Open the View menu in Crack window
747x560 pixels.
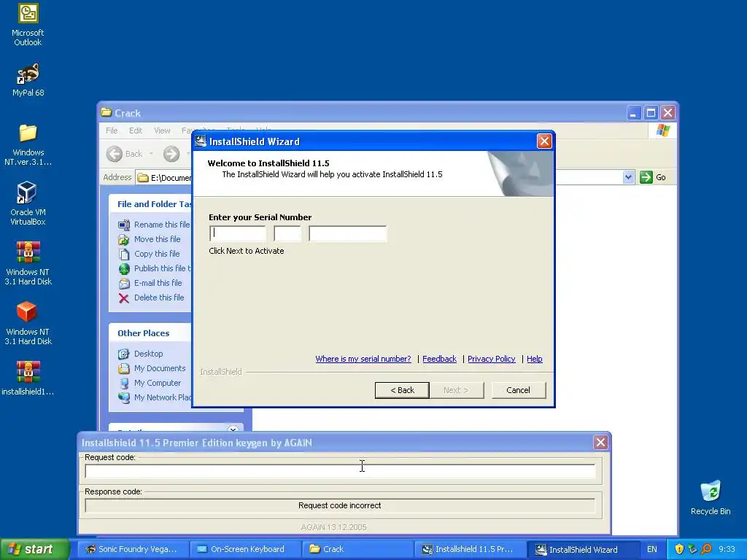point(162,131)
